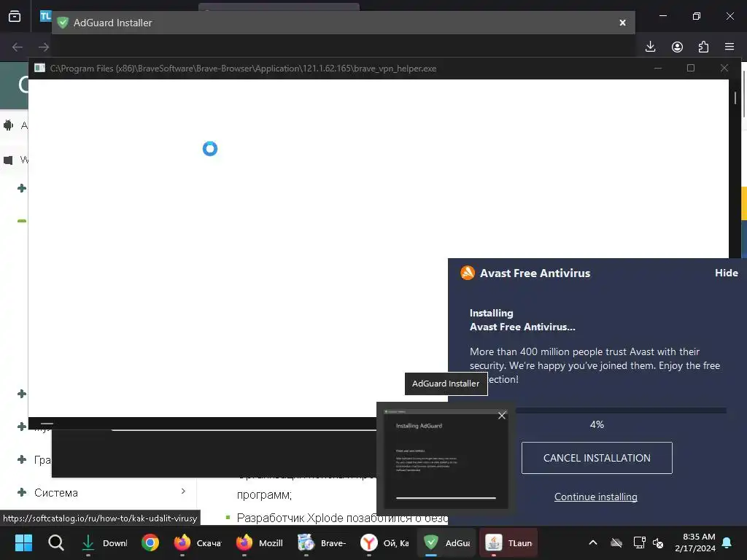Viewport: 747px width, 560px height.
Task: Collapse the green minus sidebar item
Action: click(21, 221)
